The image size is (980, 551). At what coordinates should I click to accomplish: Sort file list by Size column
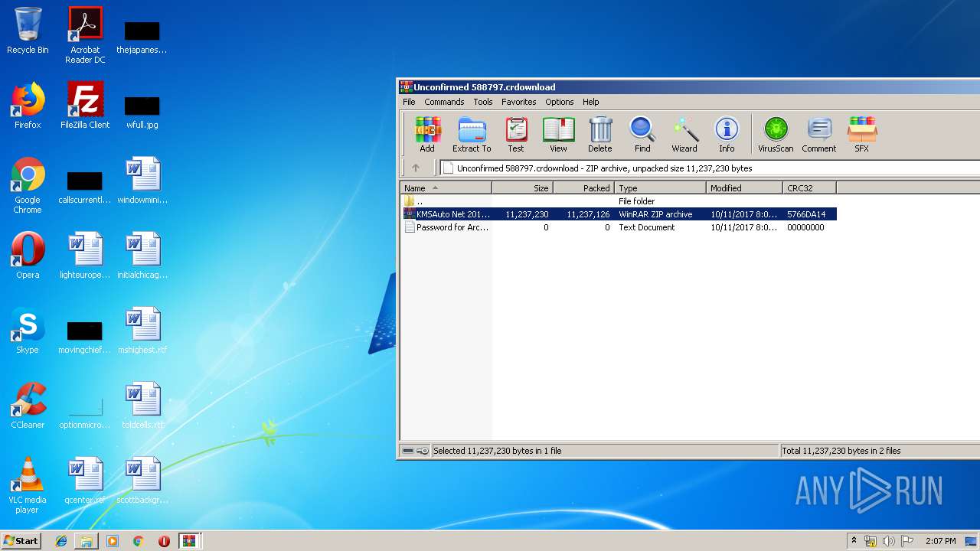pos(523,187)
